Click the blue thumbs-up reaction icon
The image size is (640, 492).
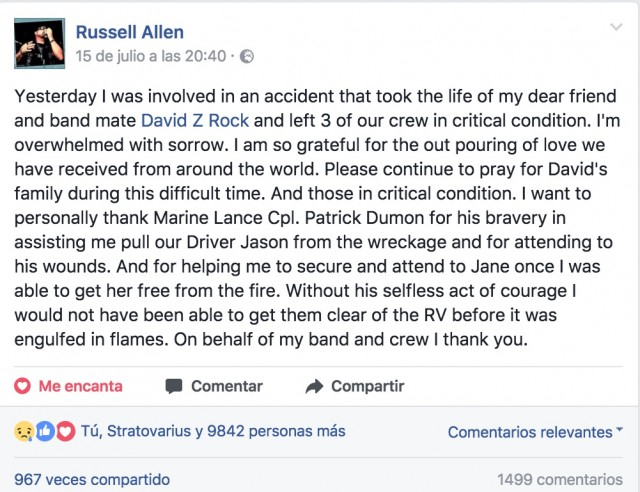[x=44, y=432]
